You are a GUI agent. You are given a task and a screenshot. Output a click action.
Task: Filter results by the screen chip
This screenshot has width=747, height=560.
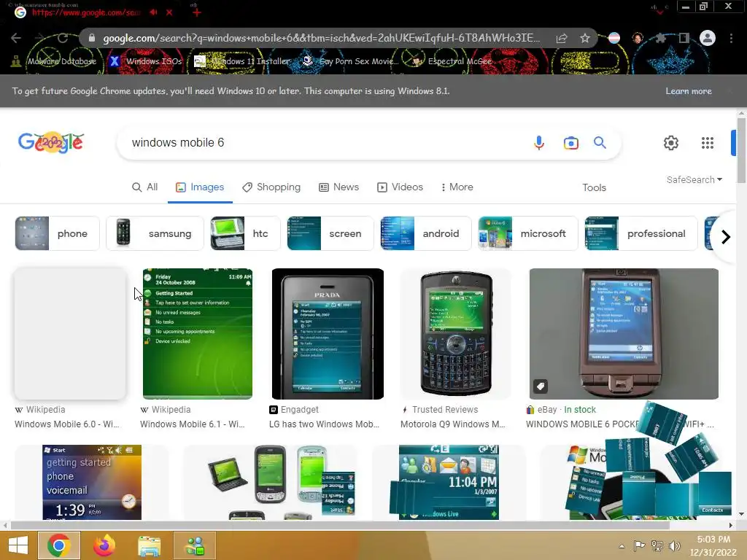click(330, 233)
